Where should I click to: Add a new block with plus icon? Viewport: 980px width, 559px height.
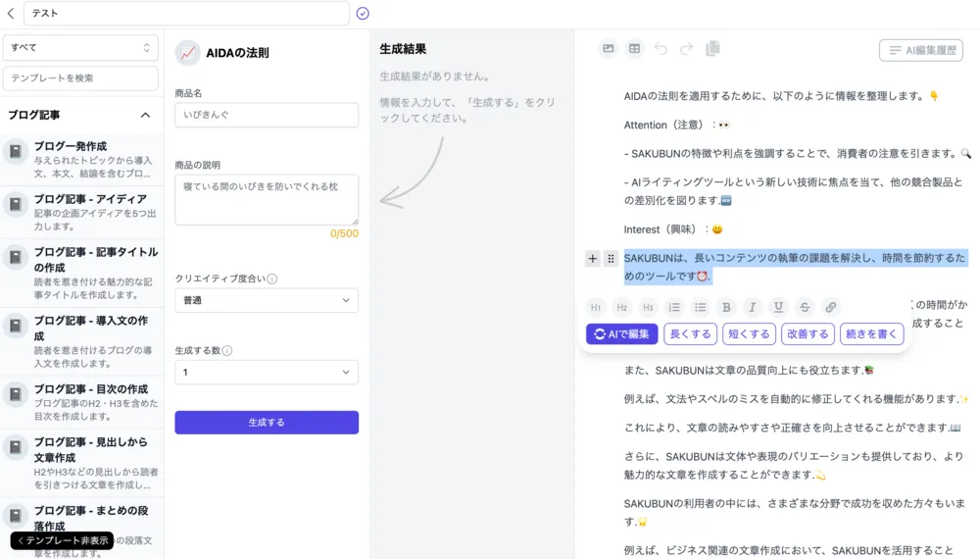[593, 258]
